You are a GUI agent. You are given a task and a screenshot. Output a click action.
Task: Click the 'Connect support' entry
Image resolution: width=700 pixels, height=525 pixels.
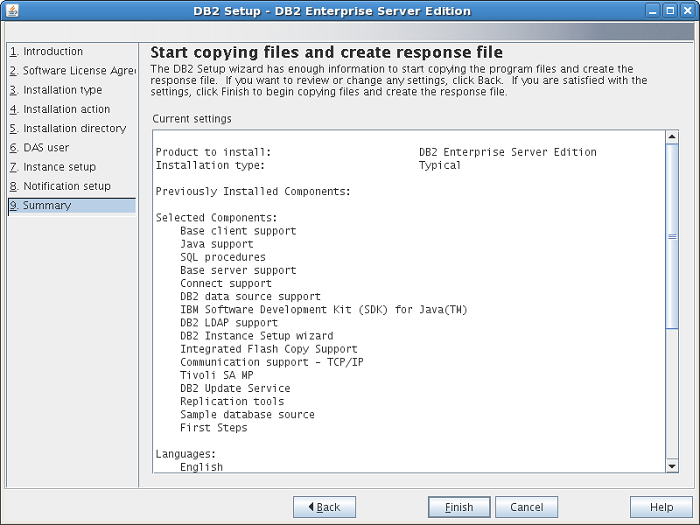coord(226,283)
